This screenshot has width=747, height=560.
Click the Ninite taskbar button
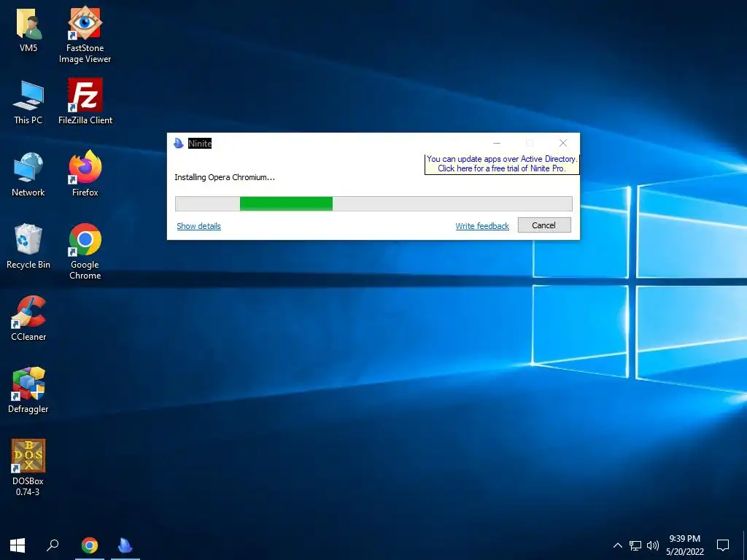pyautogui.click(x=125, y=545)
